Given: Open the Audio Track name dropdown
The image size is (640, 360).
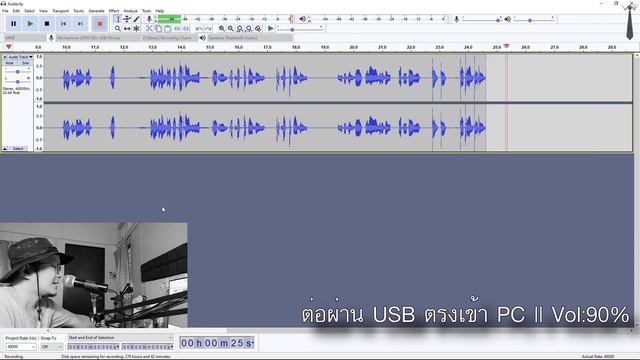Looking at the screenshot, I should tap(21, 57).
